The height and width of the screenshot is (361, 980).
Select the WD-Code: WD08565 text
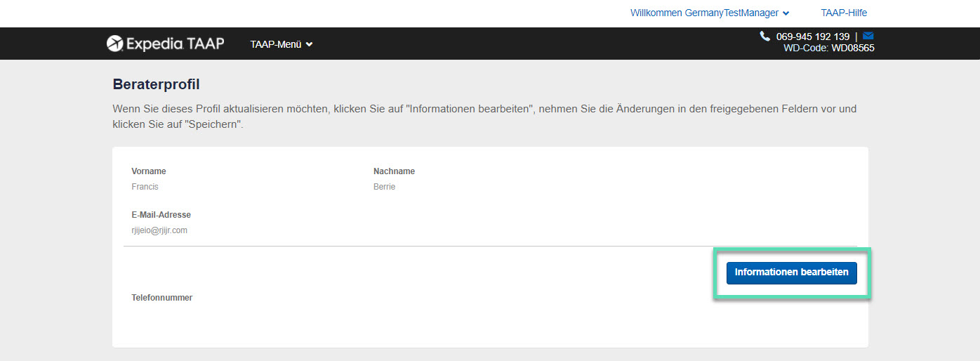829,48
